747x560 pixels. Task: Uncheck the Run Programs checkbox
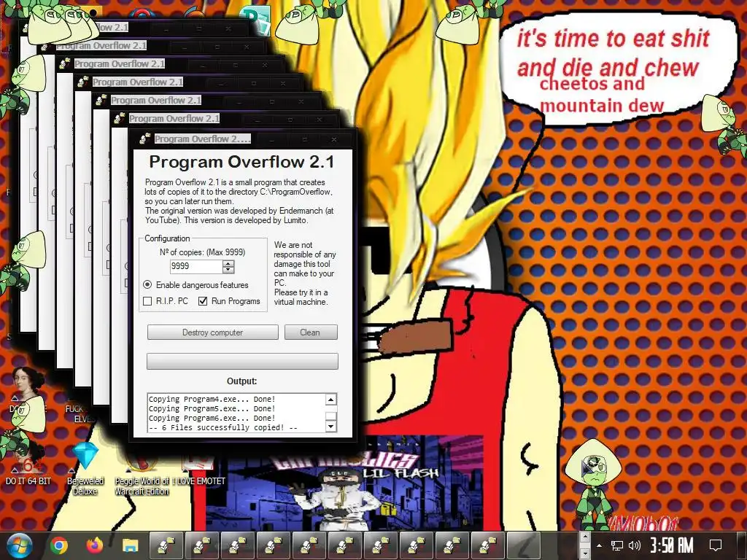203,301
